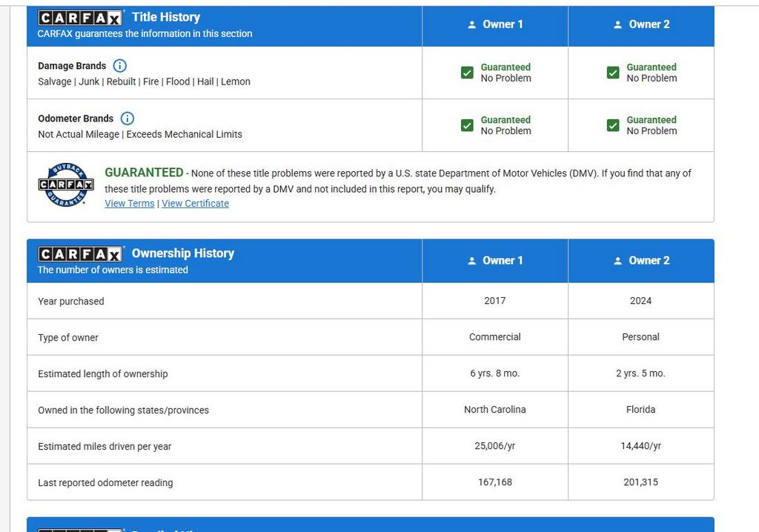Click the Title History heading

[x=166, y=17]
